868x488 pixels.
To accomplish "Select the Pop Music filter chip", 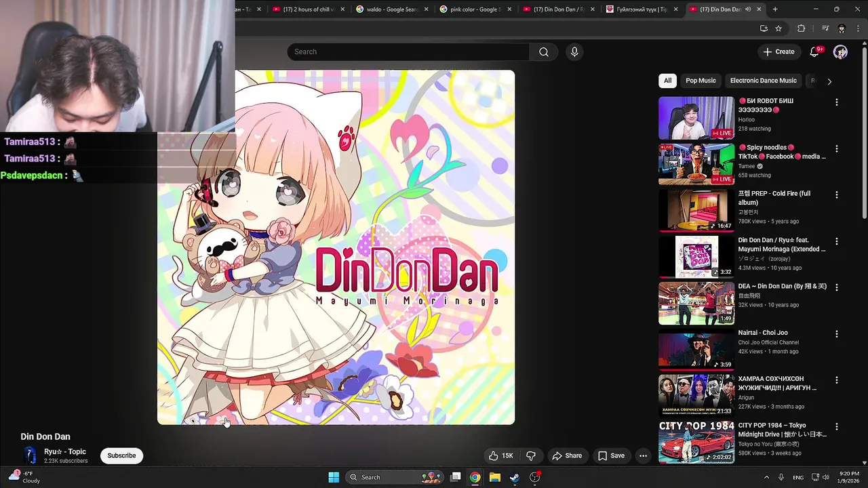I will click(701, 81).
